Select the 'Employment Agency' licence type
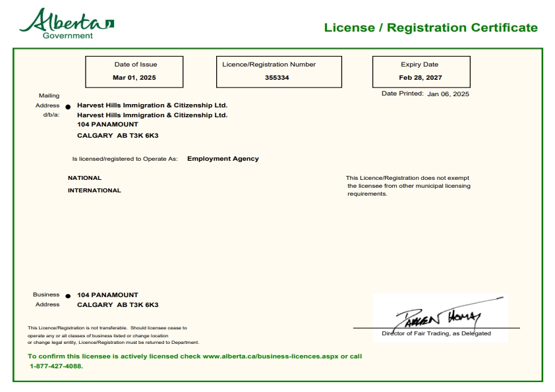Image resolution: width=555 pixels, height=392 pixels. click(x=223, y=159)
